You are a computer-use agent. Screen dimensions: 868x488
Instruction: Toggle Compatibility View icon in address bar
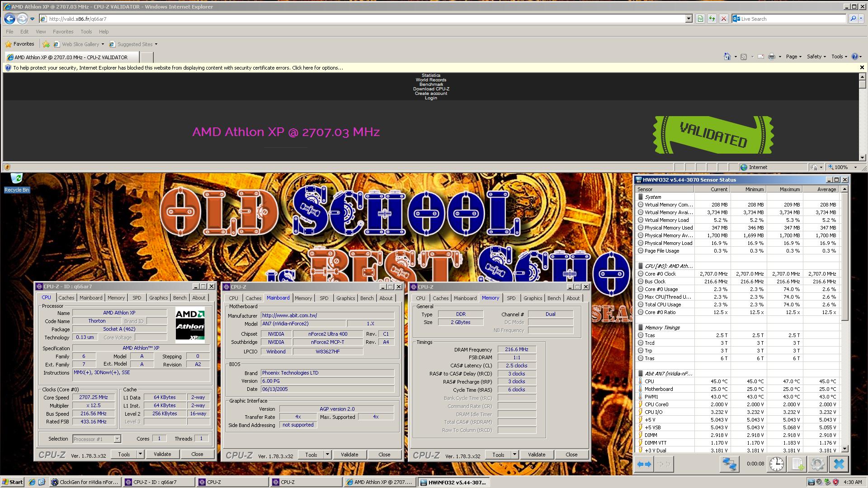point(700,19)
